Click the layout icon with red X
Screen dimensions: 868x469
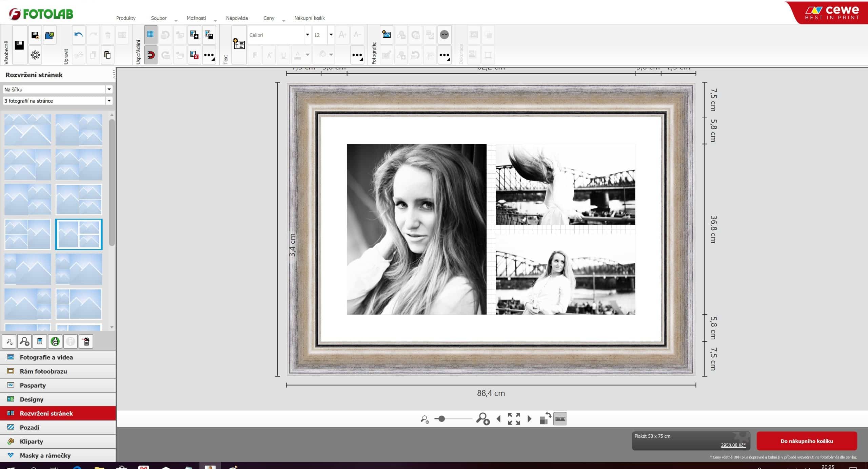[194, 55]
